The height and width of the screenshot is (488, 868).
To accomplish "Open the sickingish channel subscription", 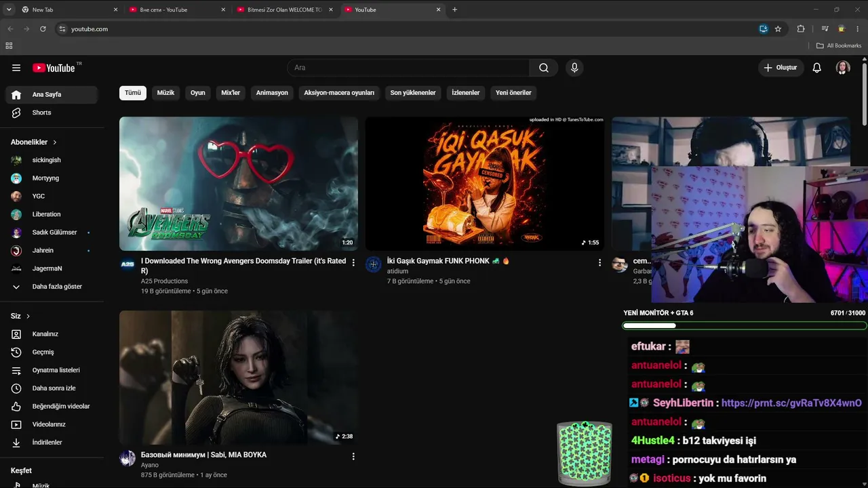I will click(x=52, y=160).
